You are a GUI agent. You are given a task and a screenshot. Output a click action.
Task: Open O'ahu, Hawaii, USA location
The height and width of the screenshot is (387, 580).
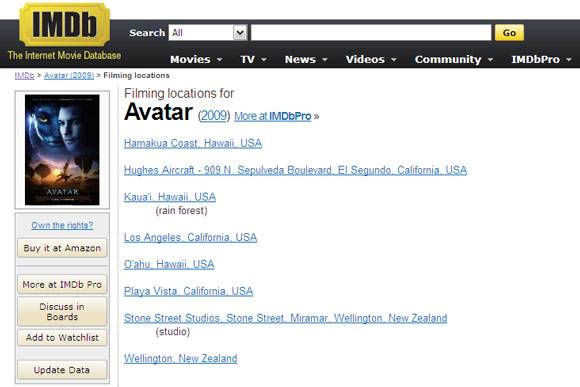[169, 264]
